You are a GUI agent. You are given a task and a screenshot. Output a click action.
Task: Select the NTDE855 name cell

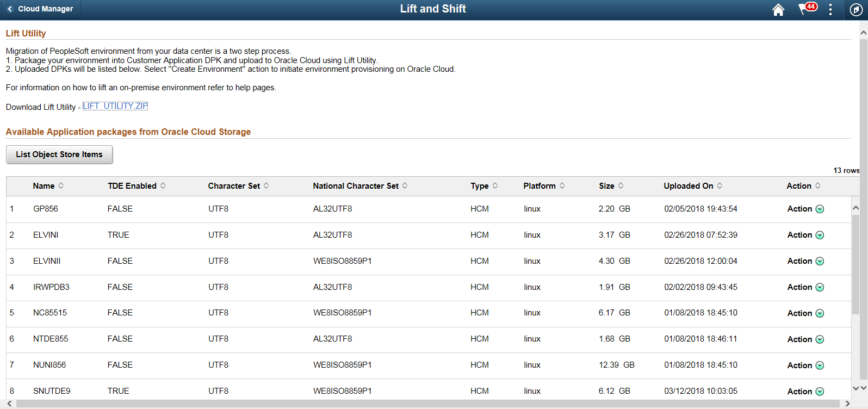pyautogui.click(x=51, y=339)
